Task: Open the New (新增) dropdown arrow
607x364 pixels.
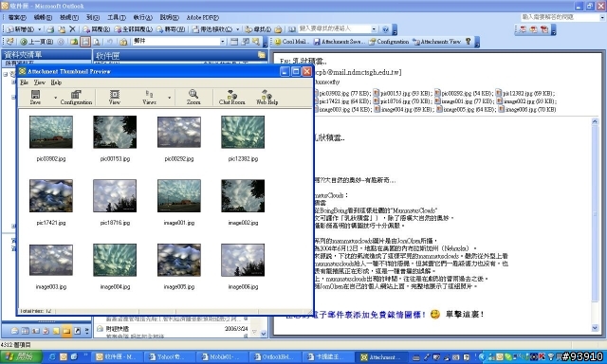Action: tap(39, 29)
